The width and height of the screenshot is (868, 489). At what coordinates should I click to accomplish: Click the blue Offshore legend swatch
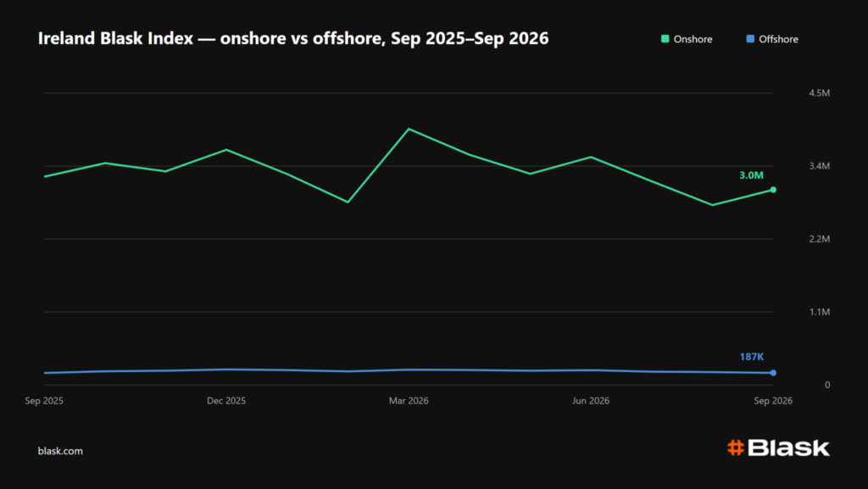pyautogui.click(x=750, y=39)
